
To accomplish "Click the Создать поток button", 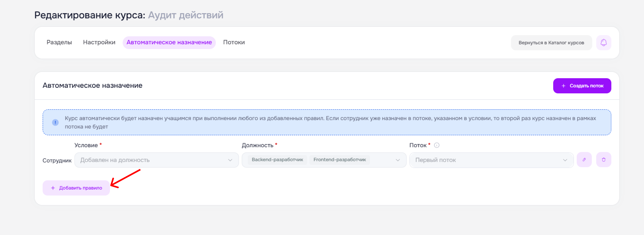I will click(x=582, y=86).
